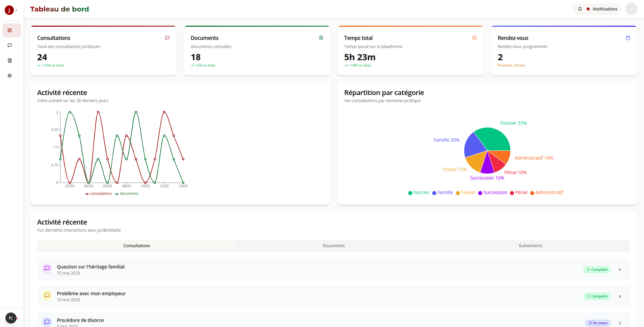Click the red J avatar logo
The image size is (644, 327).
pyautogui.click(x=9, y=10)
